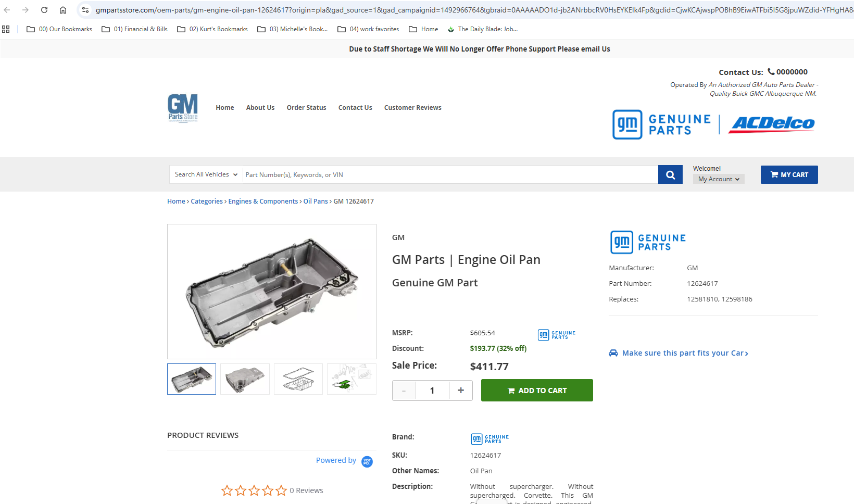Select the line-drawing diagram thumbnail

click(x=298, y=379)
